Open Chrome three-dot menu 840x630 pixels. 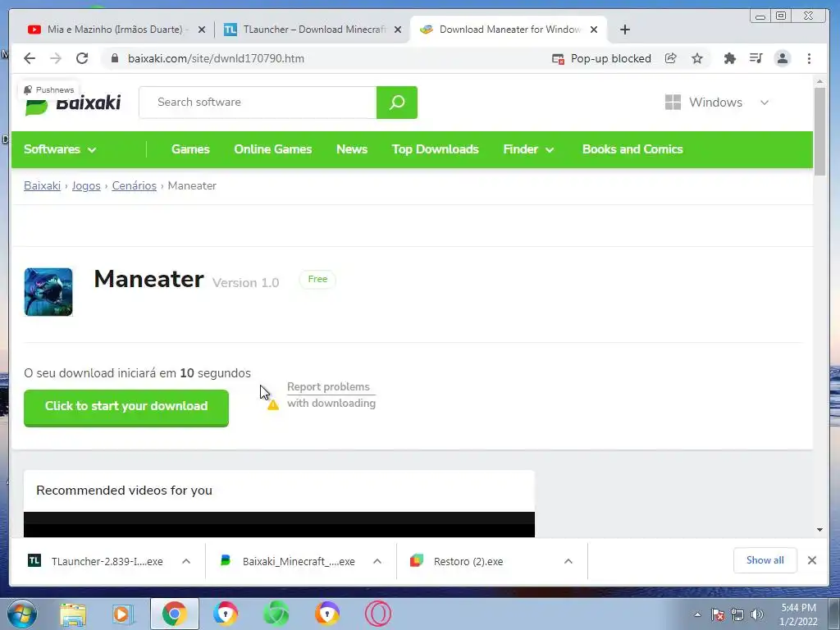809,58
